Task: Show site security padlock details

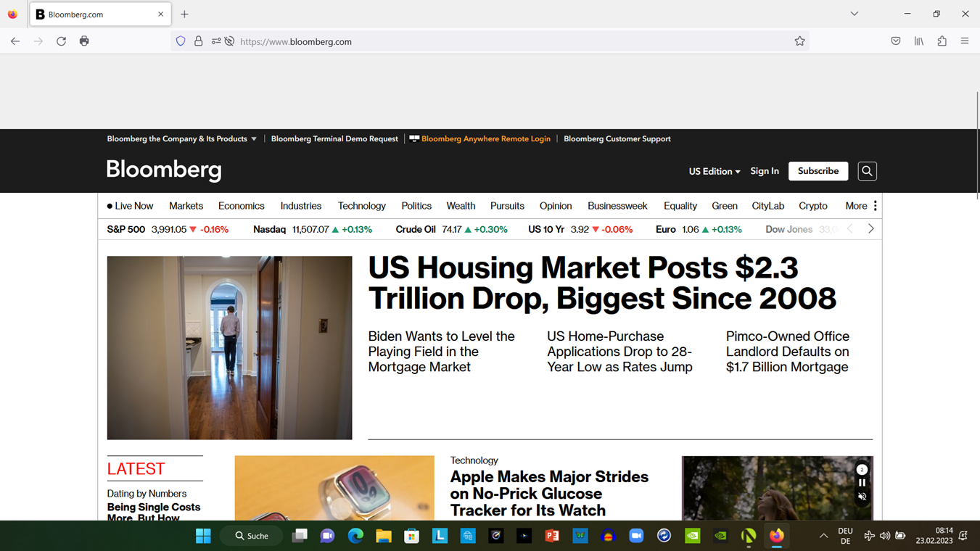Action: pos(198,41)
